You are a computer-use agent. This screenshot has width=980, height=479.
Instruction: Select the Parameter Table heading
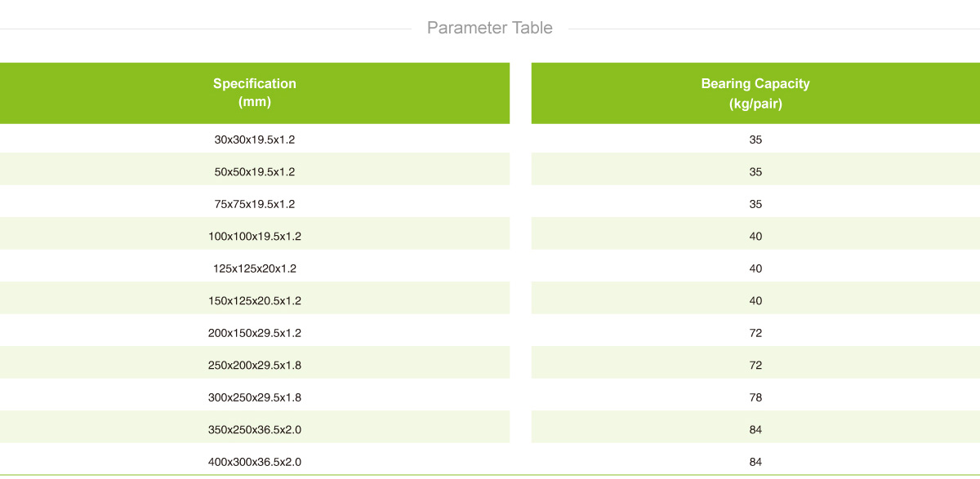pos(490,29)
